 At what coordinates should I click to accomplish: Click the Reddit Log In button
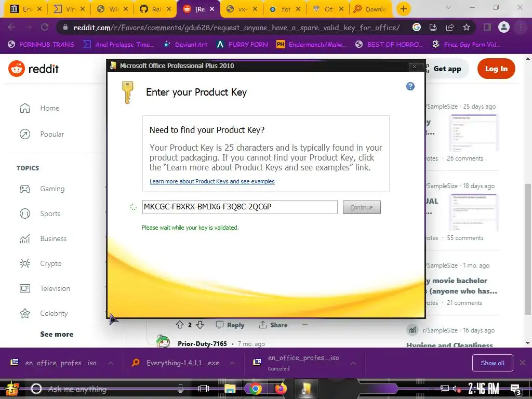[496, 69]
